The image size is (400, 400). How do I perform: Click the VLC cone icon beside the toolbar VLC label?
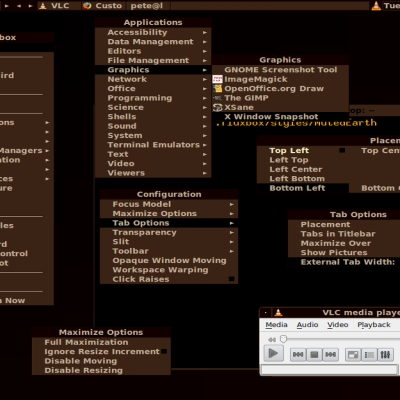pyautogui.click(x=43, y=6)
